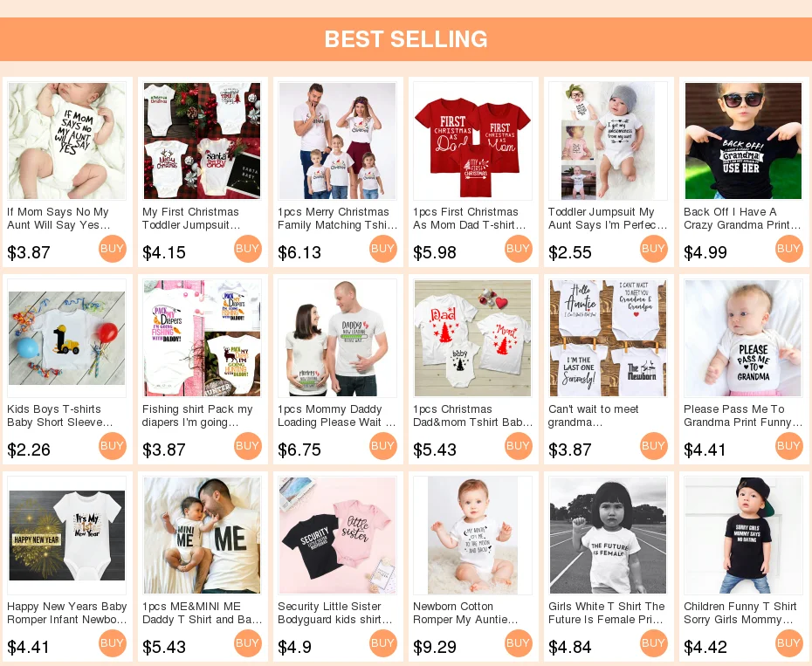Open Happy New Years Baby Romper title
This screenshot has height=666, width=812.
(x=67, y=613)
